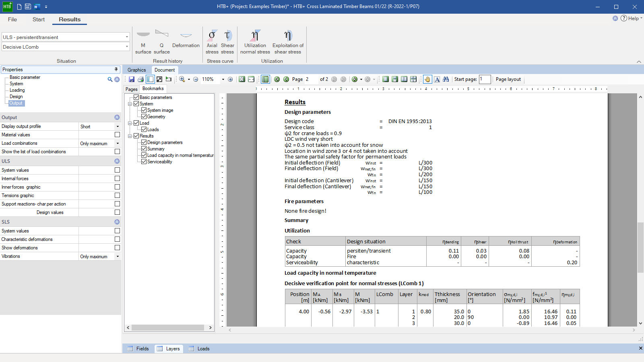Go to first page icon

tap(277, 79)
